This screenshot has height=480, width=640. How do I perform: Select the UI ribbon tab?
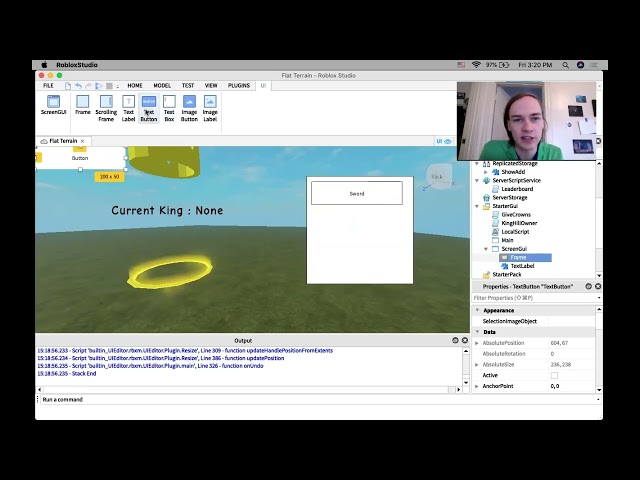click(263, 86)
